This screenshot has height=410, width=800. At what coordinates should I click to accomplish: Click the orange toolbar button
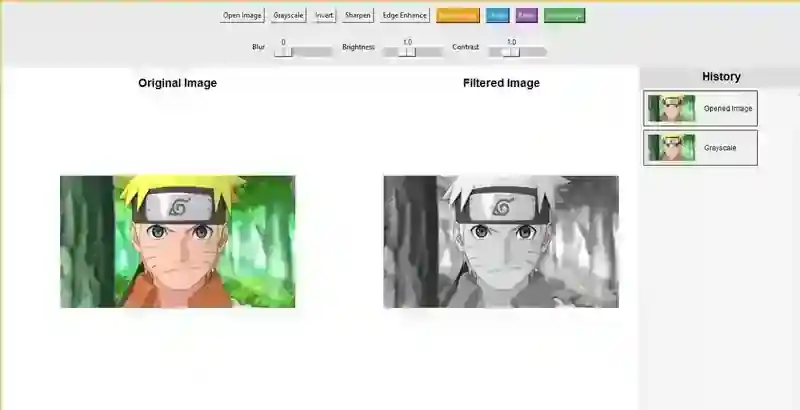pos(458,15)
